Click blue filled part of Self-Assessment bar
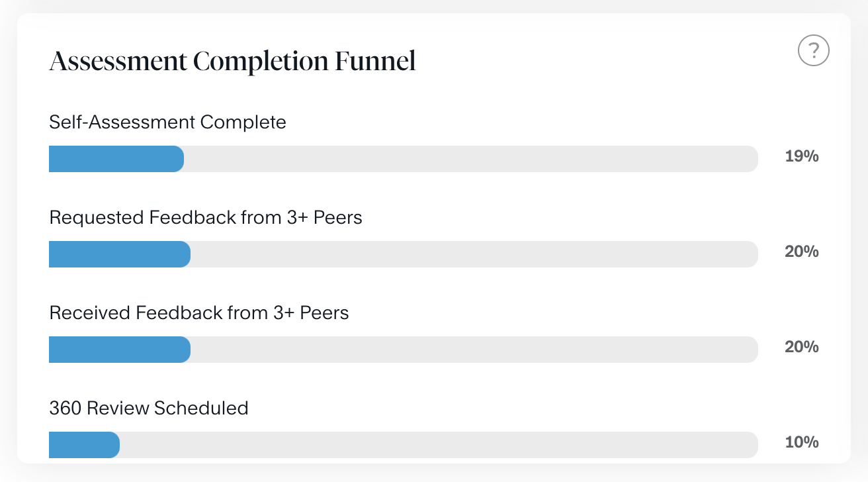This screenshot has width=868, height=482. [116, 159]
